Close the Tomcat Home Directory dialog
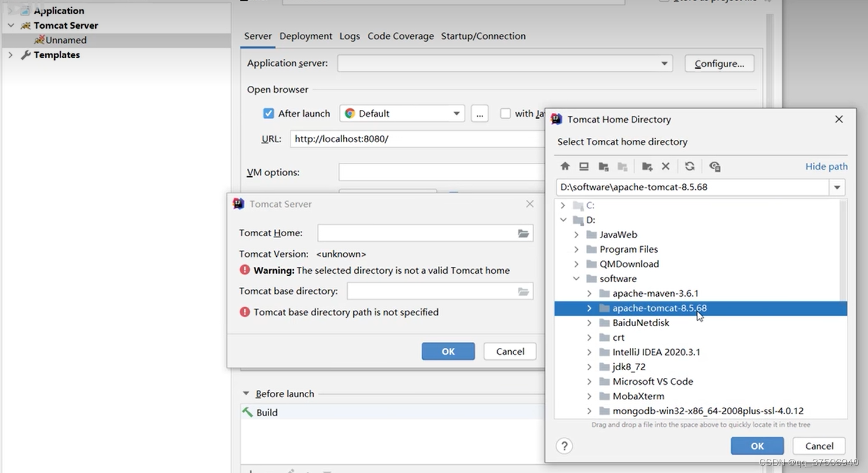This screenshot has width=868, height=473. pos(839,119)
